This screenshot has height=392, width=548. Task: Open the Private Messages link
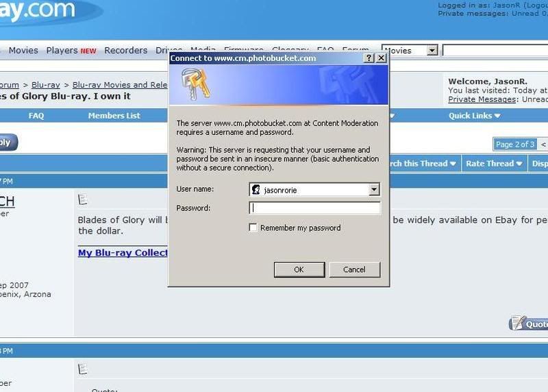[482, 99]
